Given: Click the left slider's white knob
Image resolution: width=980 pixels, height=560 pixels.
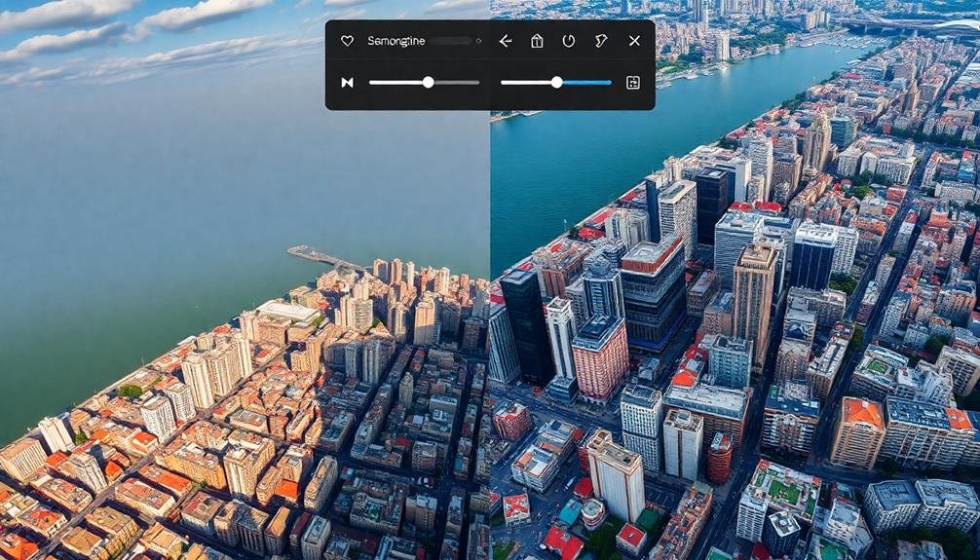Looking at the screenshot, I should [428, 82].
